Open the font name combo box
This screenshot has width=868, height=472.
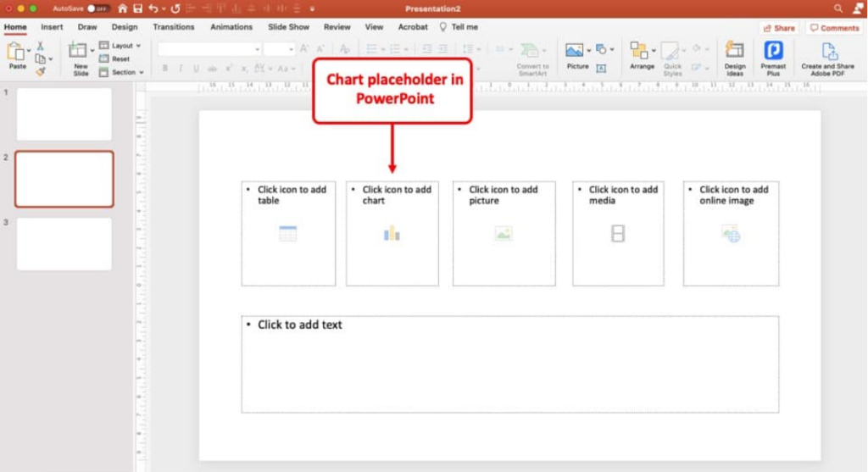click(209, 49)
